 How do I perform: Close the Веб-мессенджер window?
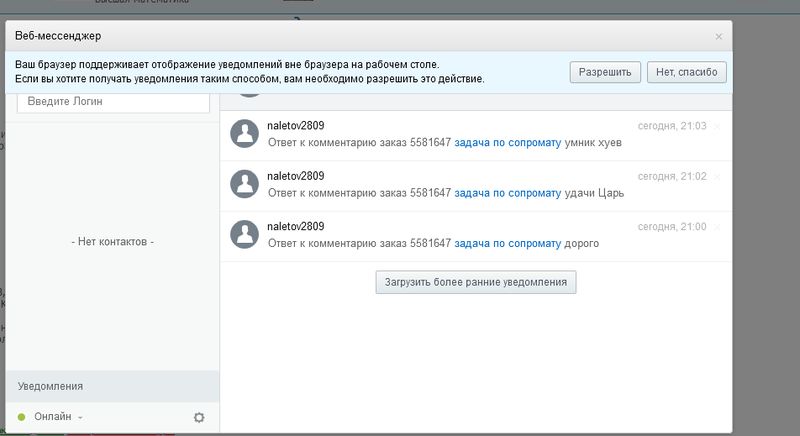718,36
